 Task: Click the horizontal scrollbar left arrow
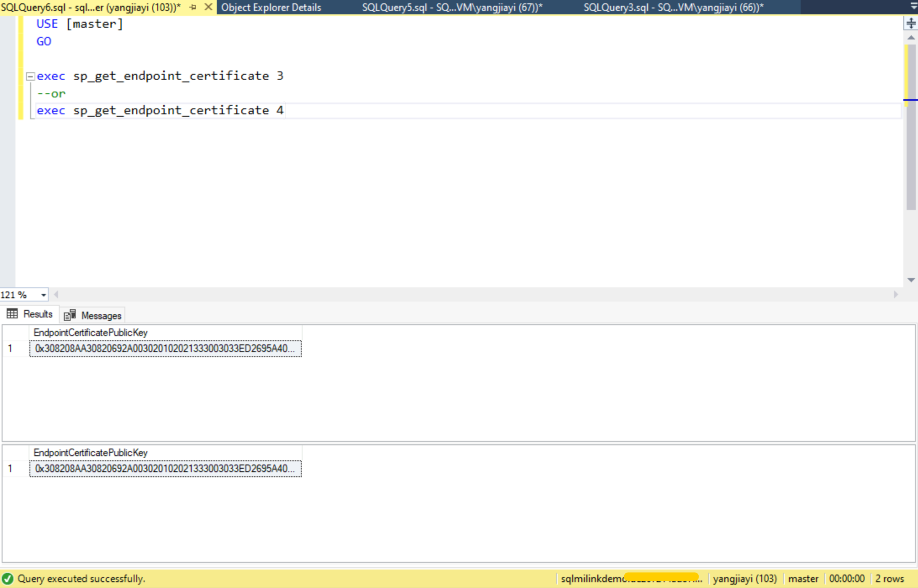(57, 294)
